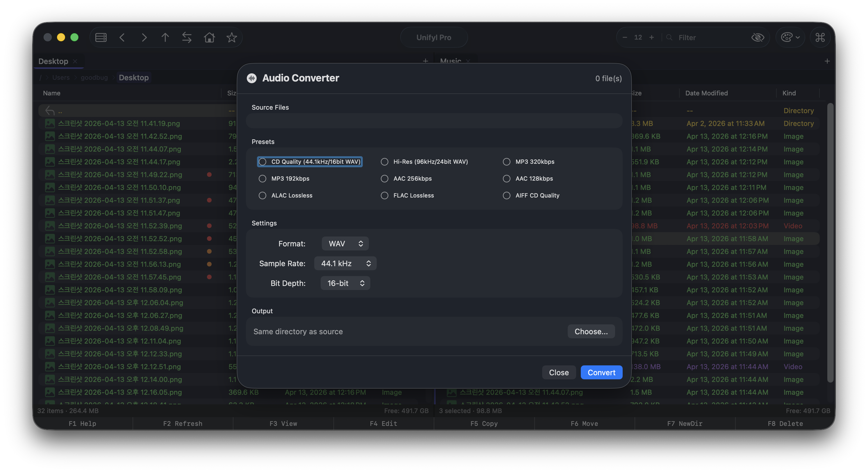Viewport: 868px width, 473px height.
Task: Toggle hidden files with the eye icon
Action: (x=758, y=38)
